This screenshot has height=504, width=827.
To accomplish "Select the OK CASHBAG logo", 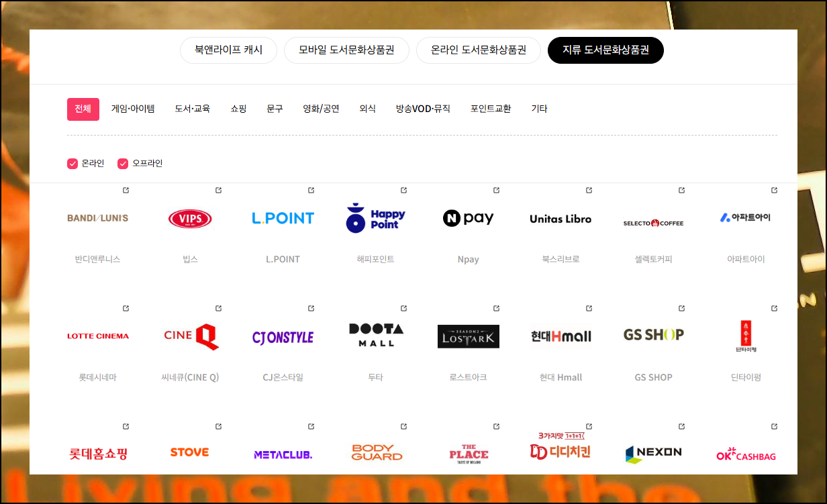I will (746, 455).
